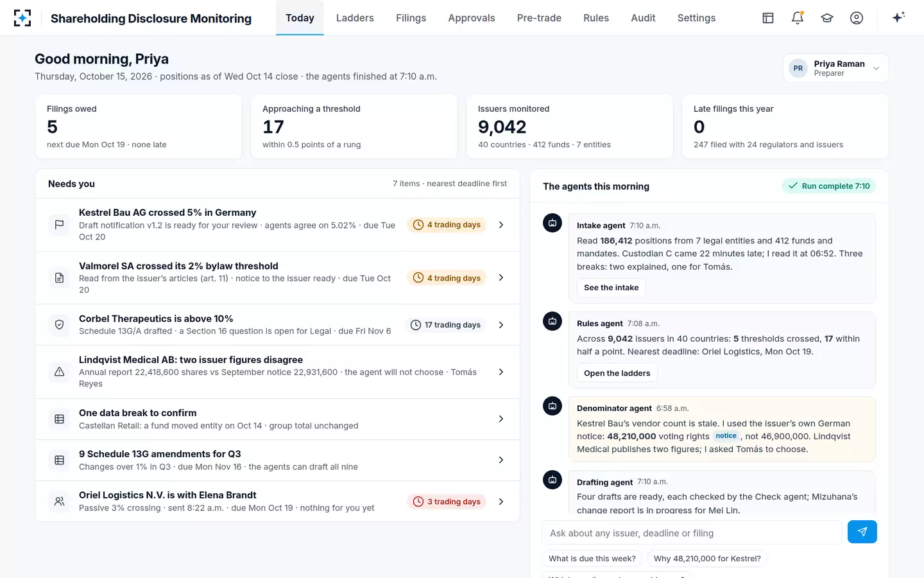Open the user account circle icon
This screenshot has height=578, width=924.
[857, 18]
